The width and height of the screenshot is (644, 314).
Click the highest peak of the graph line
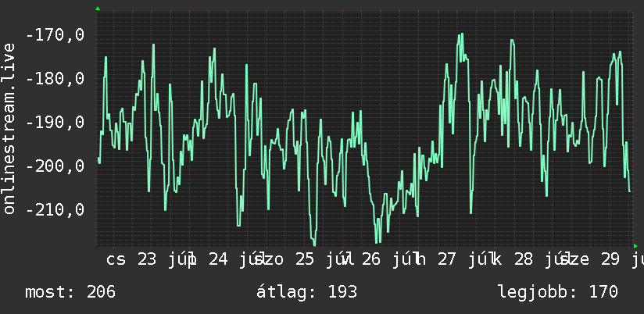tap(460, 34)
